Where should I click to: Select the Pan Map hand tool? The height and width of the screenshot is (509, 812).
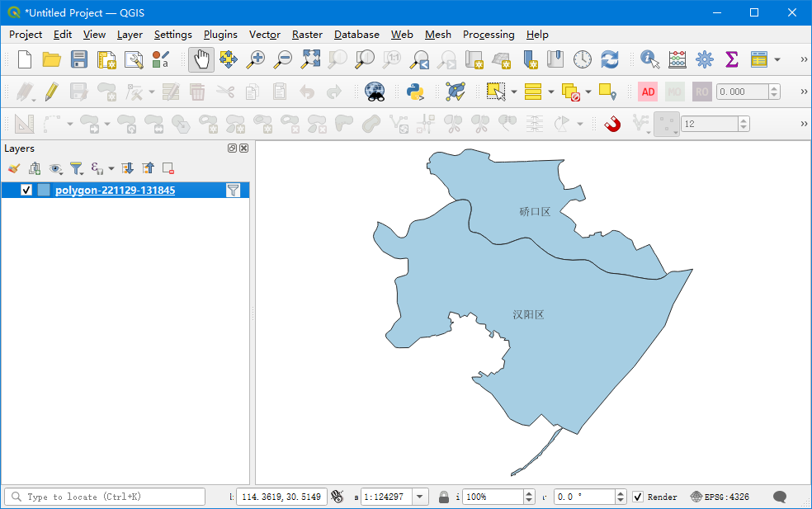tap(201, 59)
